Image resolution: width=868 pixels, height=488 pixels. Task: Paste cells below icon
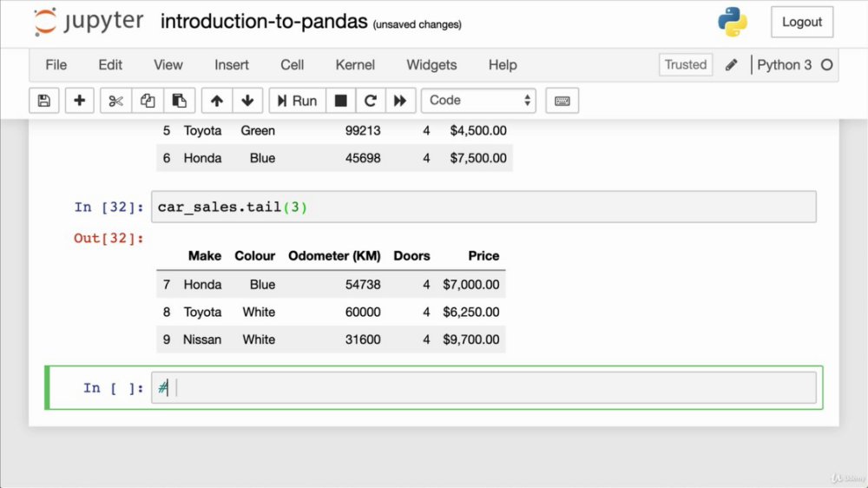[x=179, y=100]
